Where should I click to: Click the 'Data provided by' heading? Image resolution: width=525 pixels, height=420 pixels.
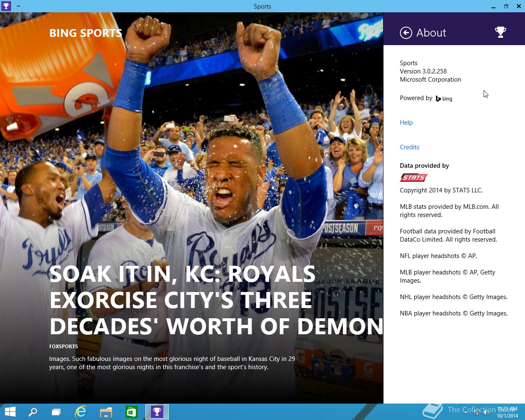[424, 166]
